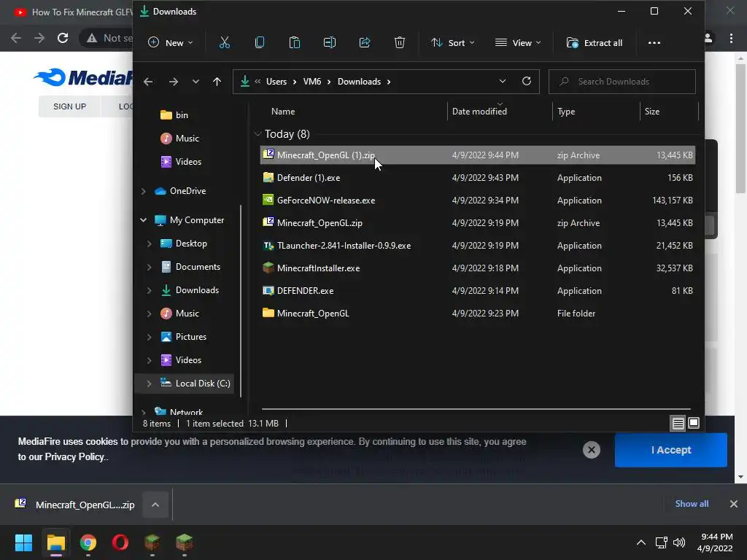747x560 pixels.
Task: Open the See more ellipsis menu
Action: coord(654,43)
